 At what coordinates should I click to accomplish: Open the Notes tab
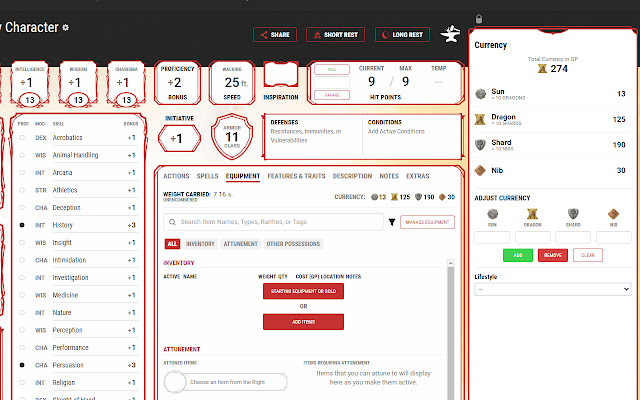(x=389, y=176)
